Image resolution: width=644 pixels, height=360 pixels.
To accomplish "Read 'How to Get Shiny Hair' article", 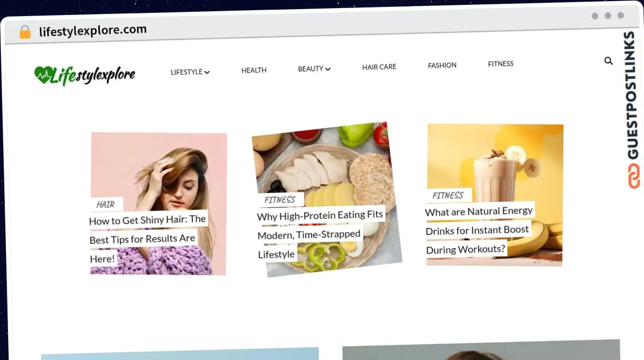I will [x=147, y=239].
